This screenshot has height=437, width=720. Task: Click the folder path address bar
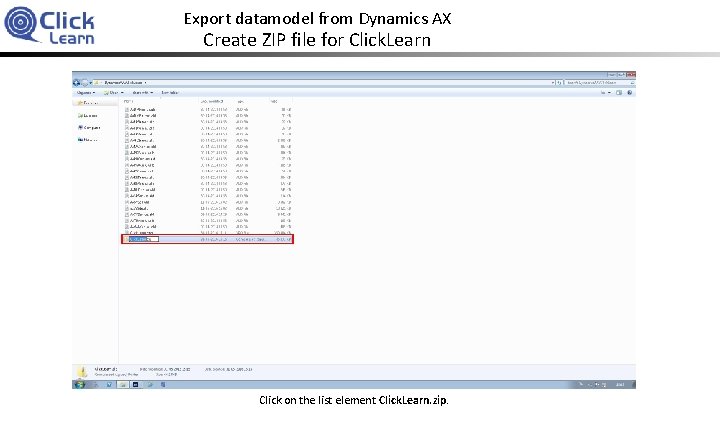coord(323,83)
